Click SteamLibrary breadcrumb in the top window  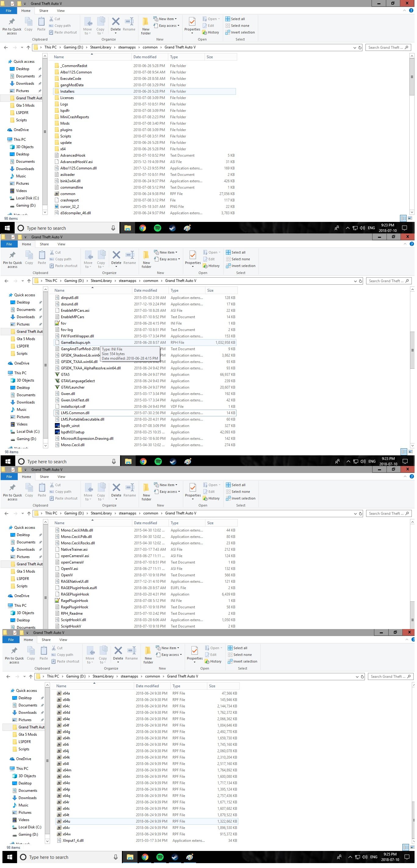coord(101,48)
